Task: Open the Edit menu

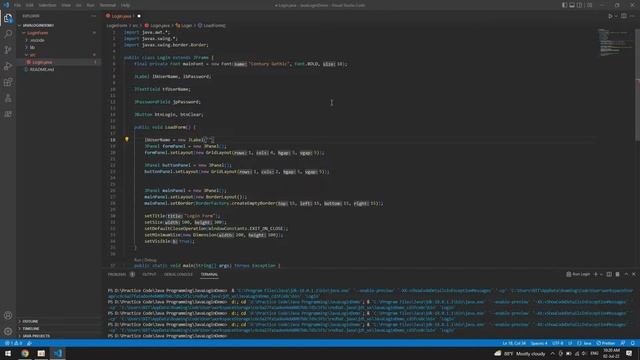Action: click(x=29, y=5)
